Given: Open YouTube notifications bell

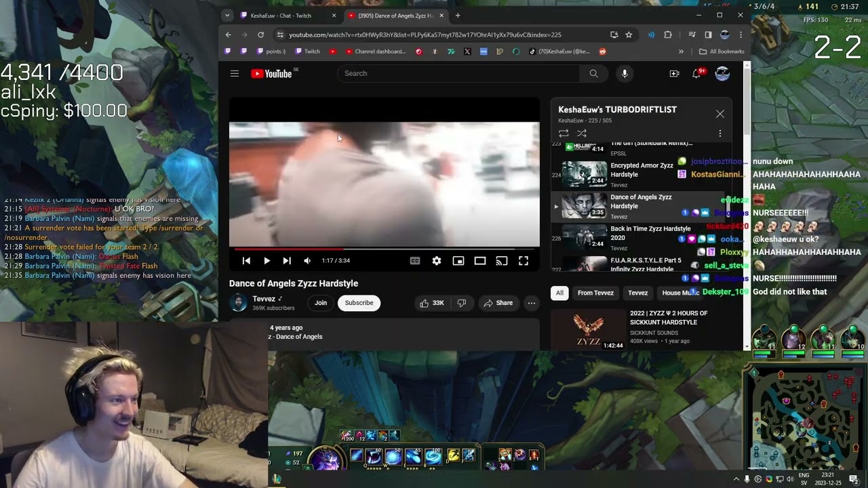Looking at the screenshot, I should (696, 74).
